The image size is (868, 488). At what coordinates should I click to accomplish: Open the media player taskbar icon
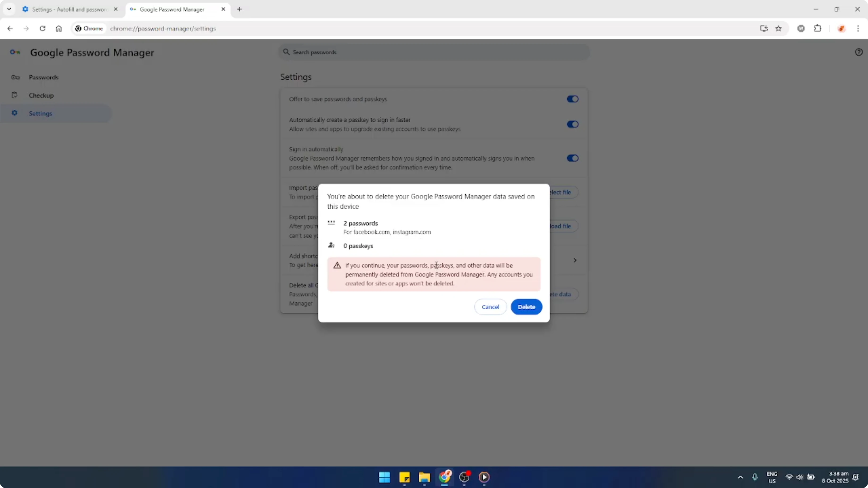tap(484, 477)
